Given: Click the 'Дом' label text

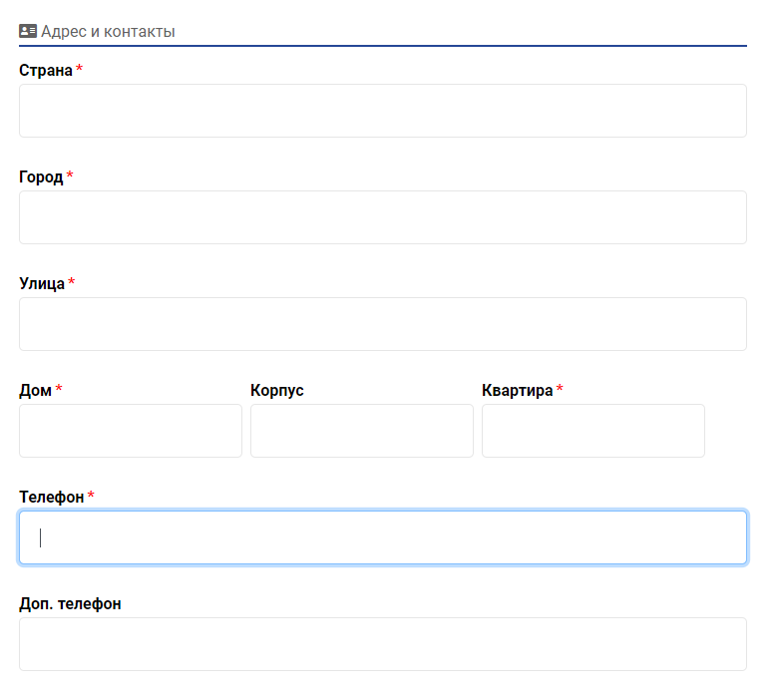Looking at the screenshot, I should click(35, 391).
